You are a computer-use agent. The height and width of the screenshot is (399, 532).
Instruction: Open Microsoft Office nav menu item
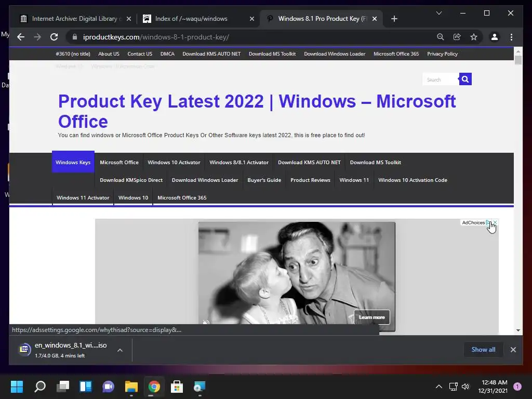(x=119, y=162)
